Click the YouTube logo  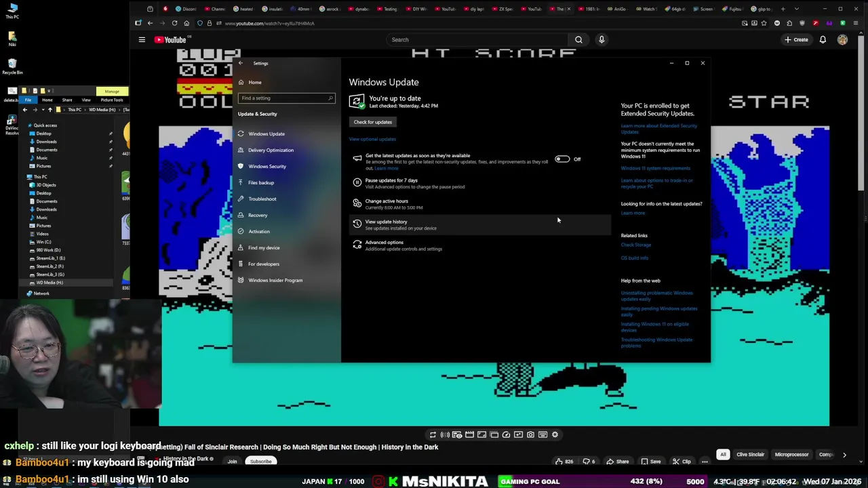coord(170,40)
